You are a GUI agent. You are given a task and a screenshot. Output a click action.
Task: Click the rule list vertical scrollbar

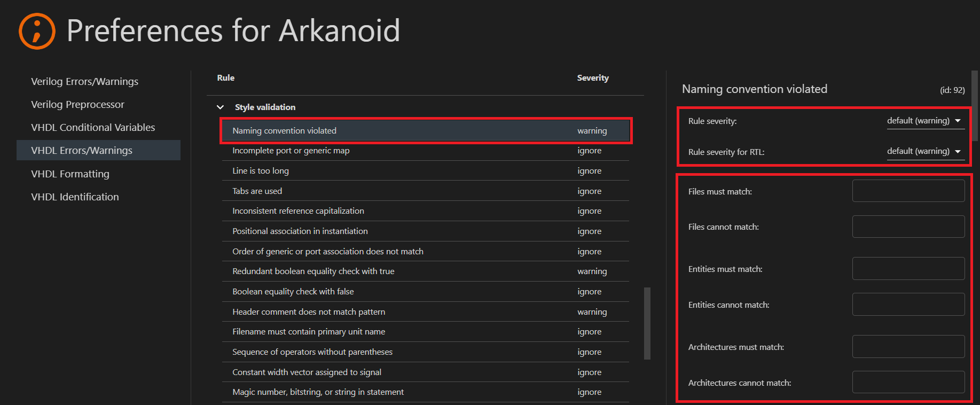[x=647, y=323]
